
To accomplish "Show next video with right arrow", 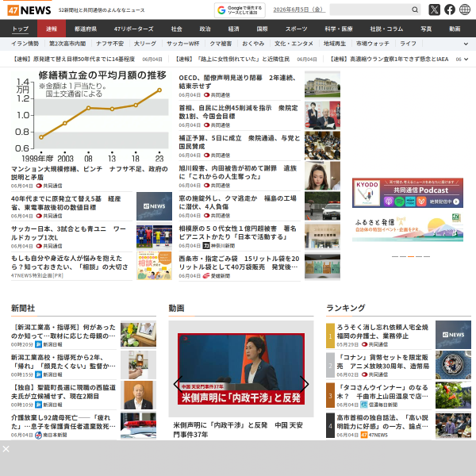I will click(304, 384).
